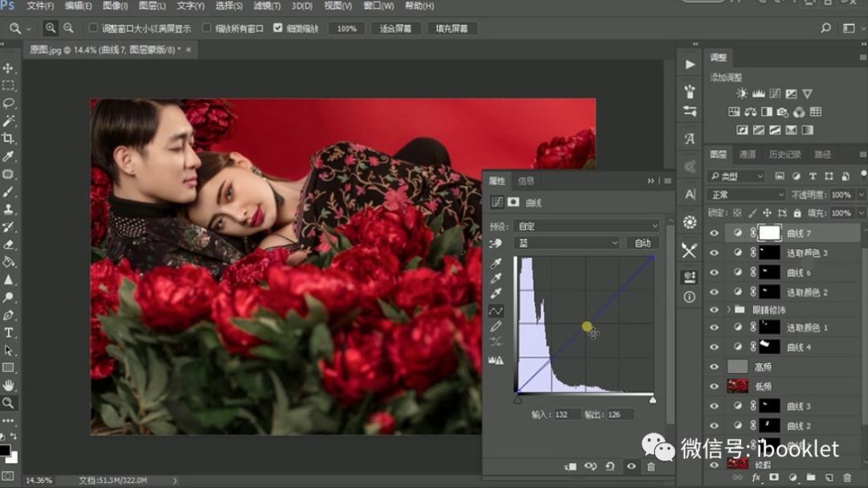Reset curves adjustment to defaults

click(x=611, y=466)
